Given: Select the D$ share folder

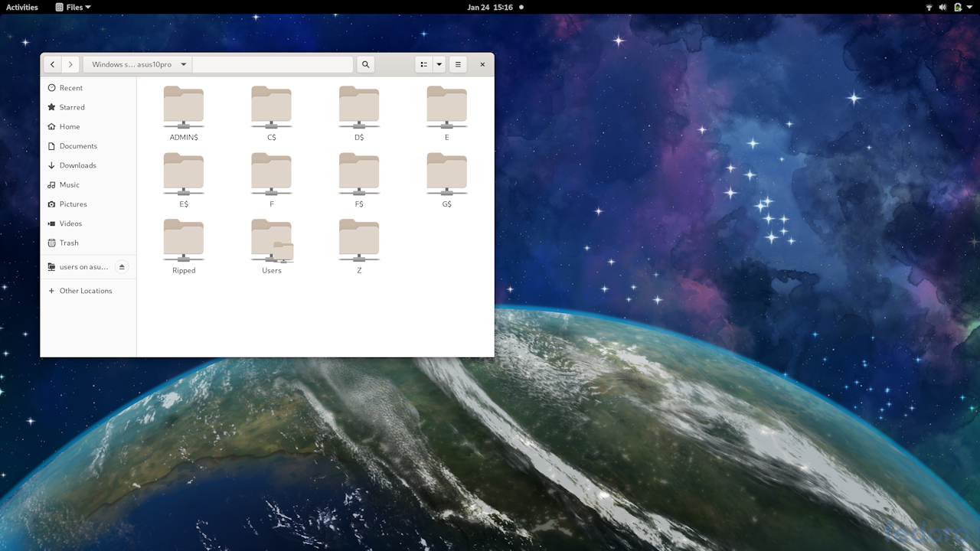Looking at the screenshot, I should pos(359,113).
